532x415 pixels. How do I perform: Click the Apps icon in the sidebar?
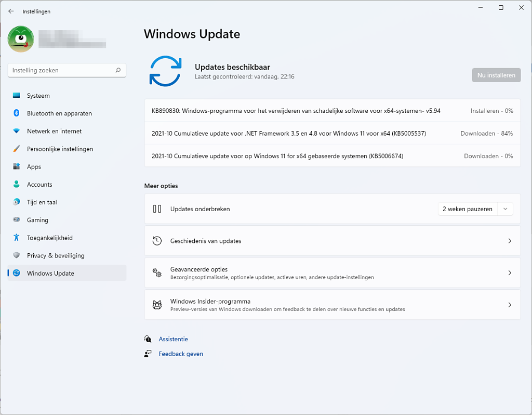(x=16, y=166)
